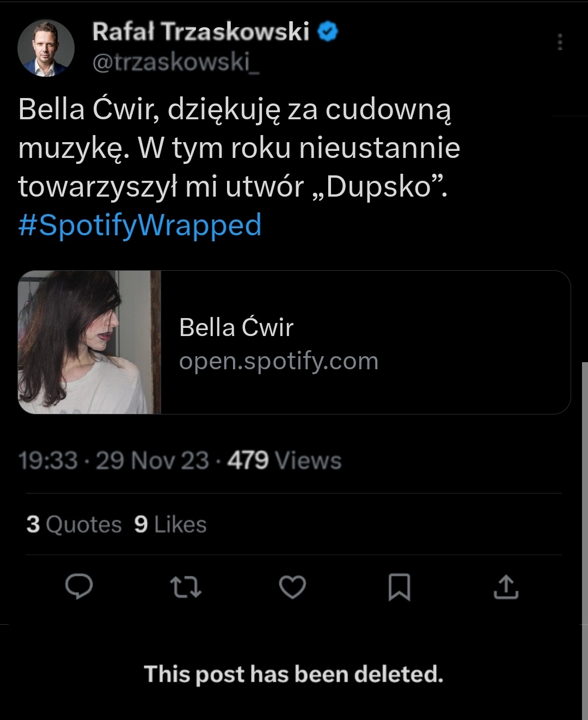
Task: View the 479 Views count
Action: tap(284, 461)
